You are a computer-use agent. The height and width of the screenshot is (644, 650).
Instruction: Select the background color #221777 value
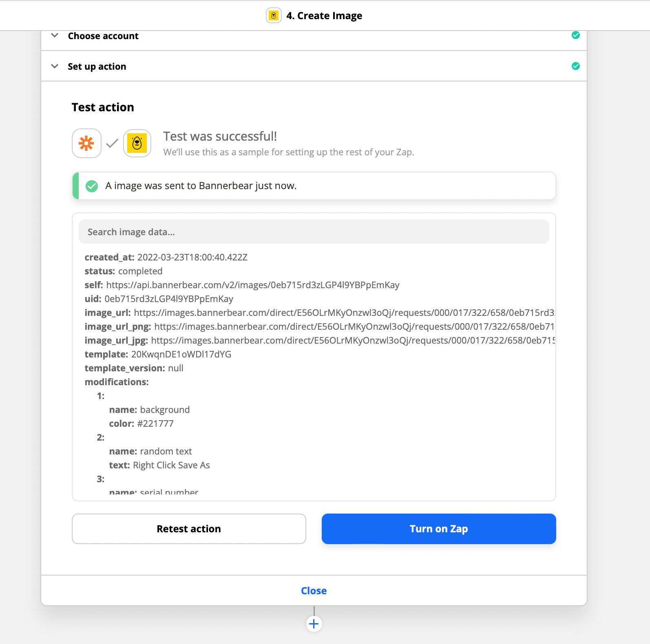[x=155, y=423]
